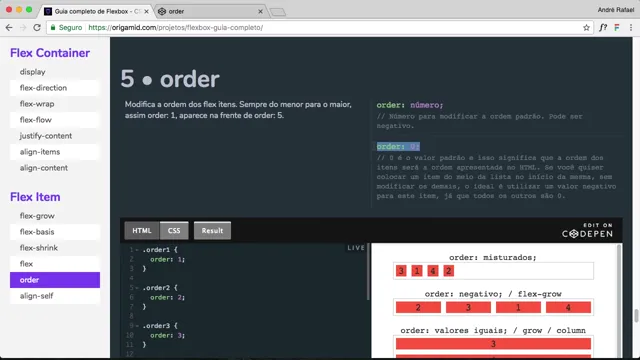
Task: Click the 'order: número;' code text
Action: pos(409,105)
